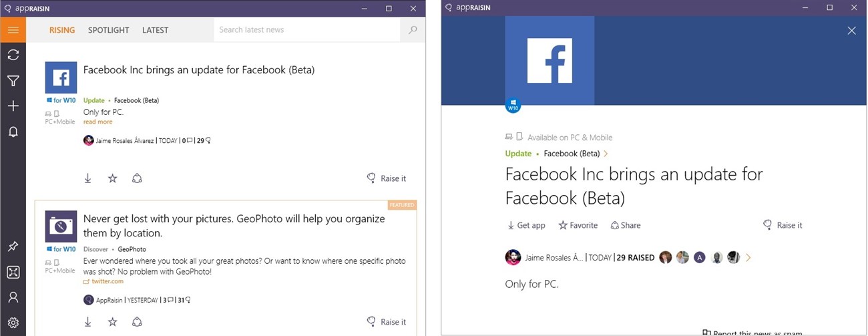This screenshot has height=336, width=868.
Task: Click the Update category label in feed
Action: coord(94,100)
